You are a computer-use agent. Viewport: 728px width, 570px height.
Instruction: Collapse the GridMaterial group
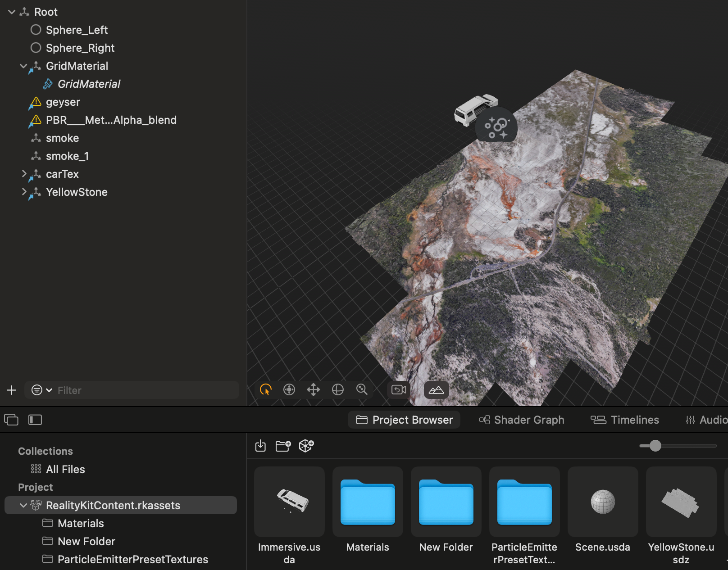[x=23, y=66]
